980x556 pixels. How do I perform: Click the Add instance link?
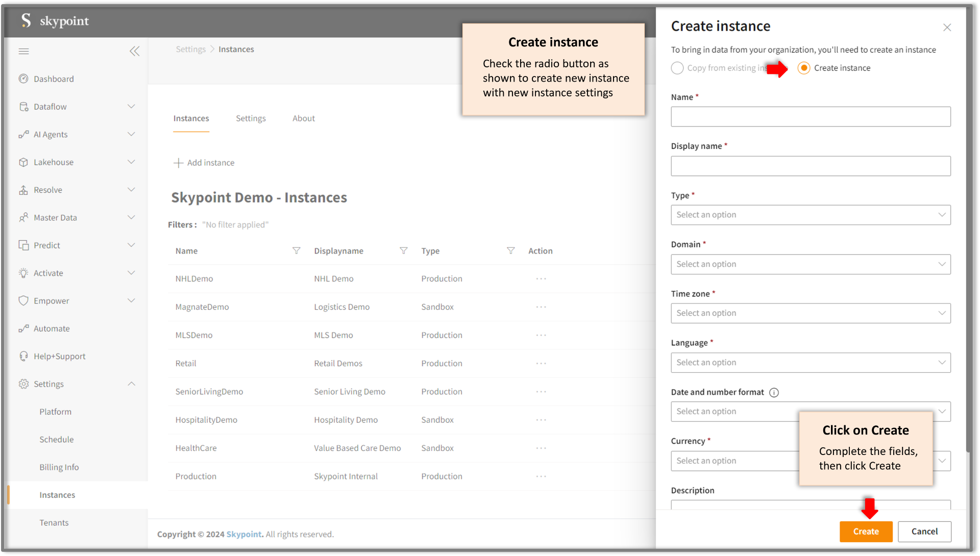pos(204,163)
